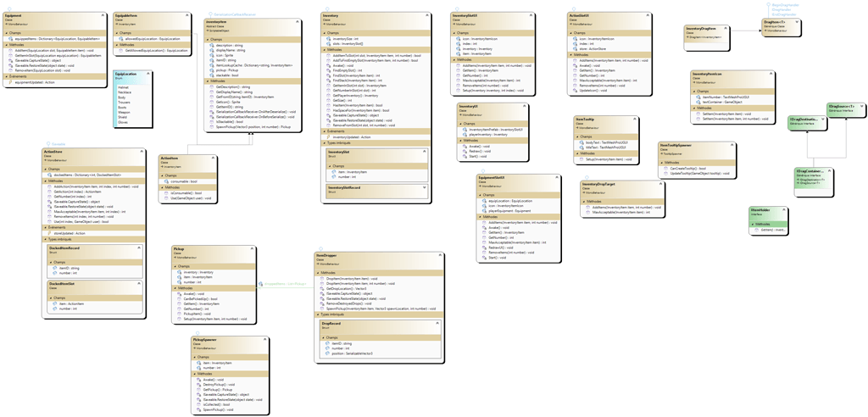868x417 pixels.
Task: Collapse the ActionSlotUI class chevron
Action: pyautogui.click(x=647, y=16)
